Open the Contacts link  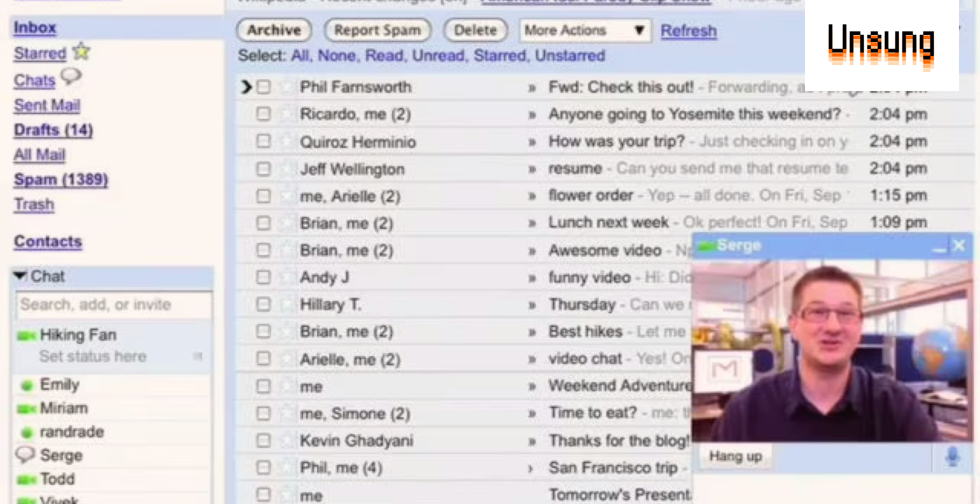point(48,241)
